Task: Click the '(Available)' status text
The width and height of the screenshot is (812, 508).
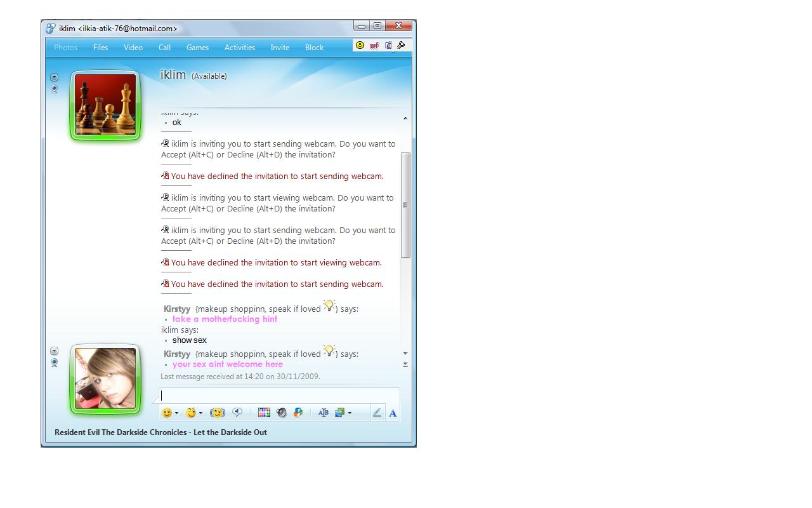Action: click(209, 76)
